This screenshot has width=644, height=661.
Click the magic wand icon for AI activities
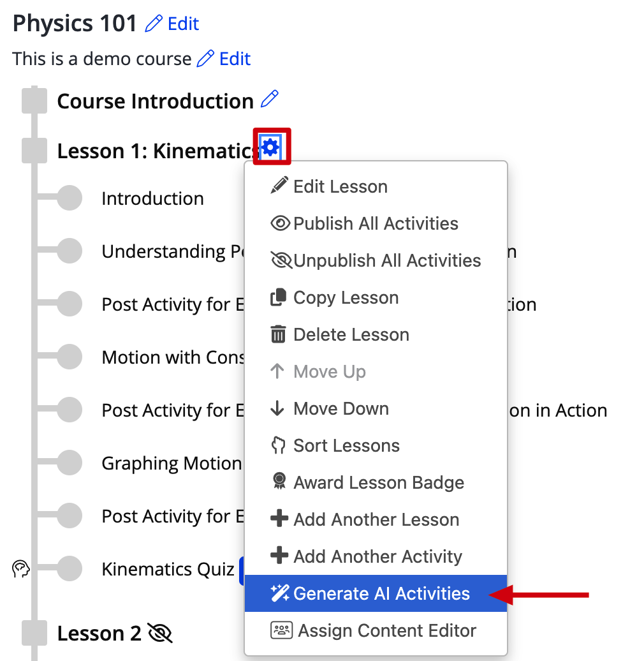(x=280, y=593)
